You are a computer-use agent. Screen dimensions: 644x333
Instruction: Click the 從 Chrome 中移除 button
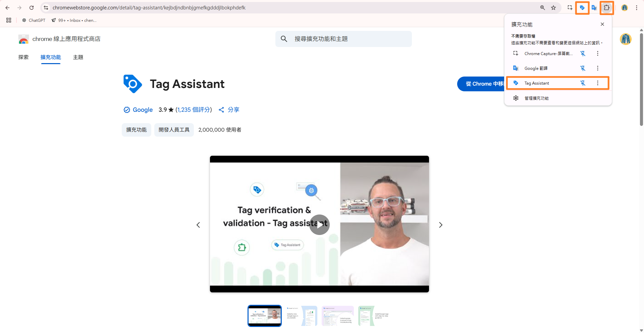coord(481,84)
